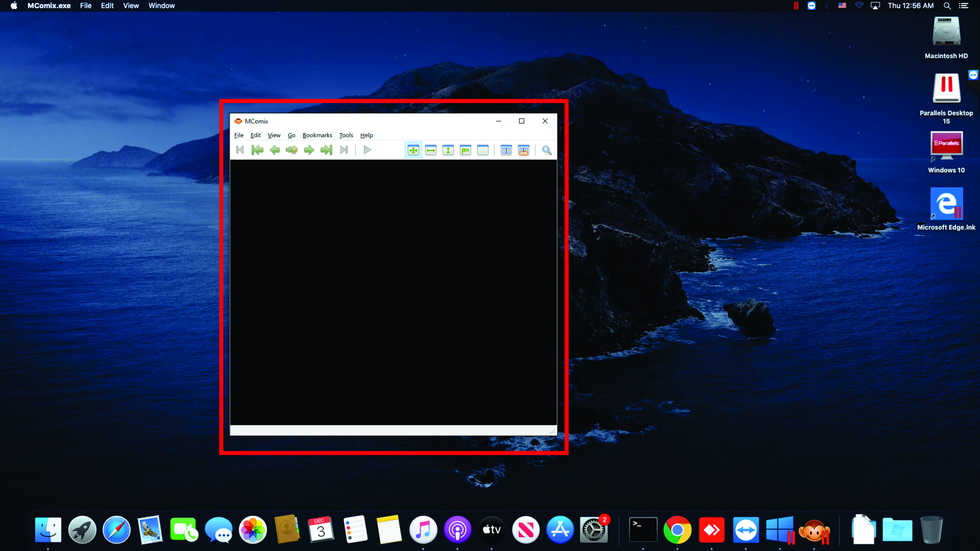The image size is (980, 551).
Task: Click the previous page green arrow
Action: pos(275,150)
